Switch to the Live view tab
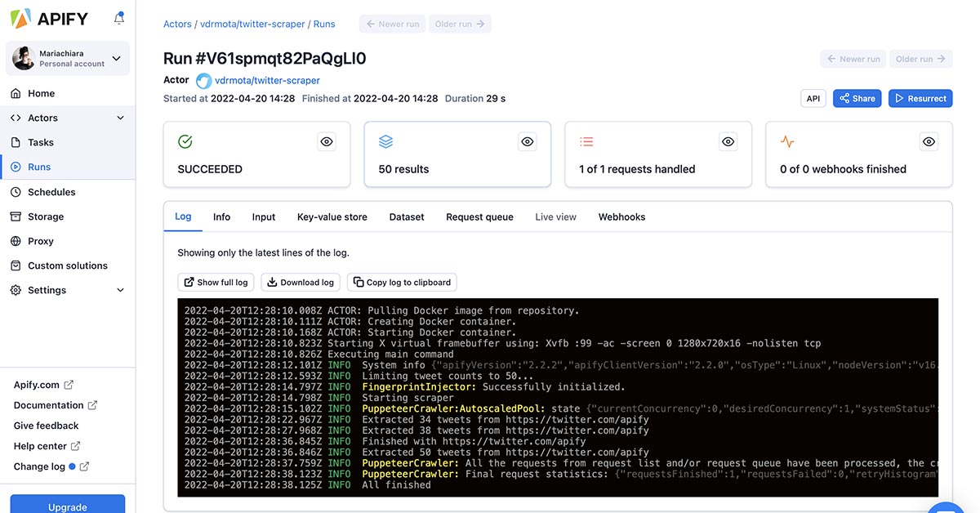Image resolution: width=980 pixels, height=513 pixels. [556, 216]
